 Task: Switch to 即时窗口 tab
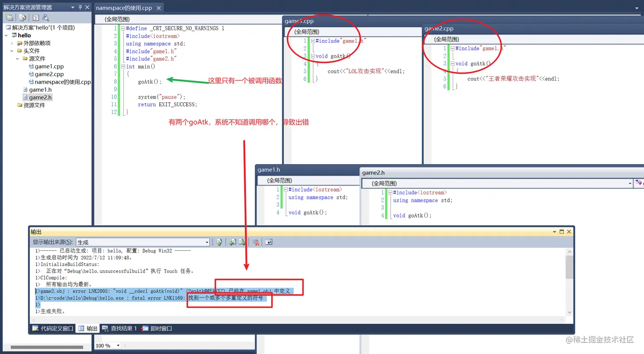point(157,328)
